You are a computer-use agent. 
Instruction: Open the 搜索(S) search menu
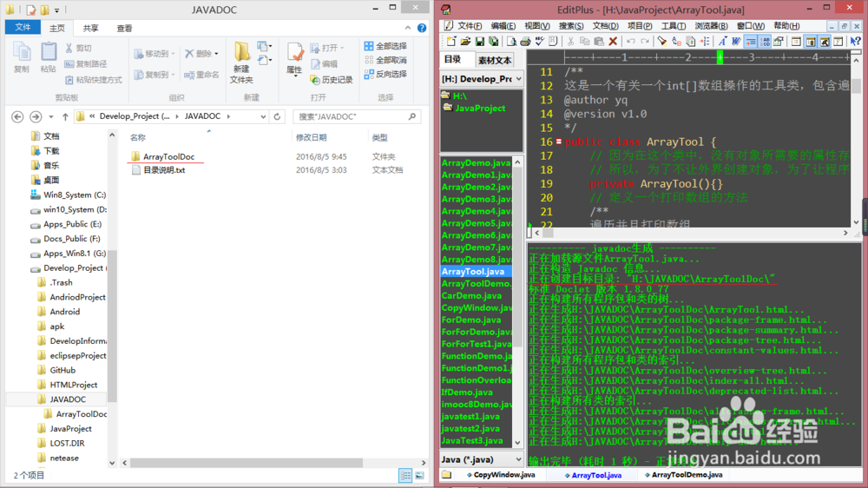pyautogui.click(x=571, y=26)
